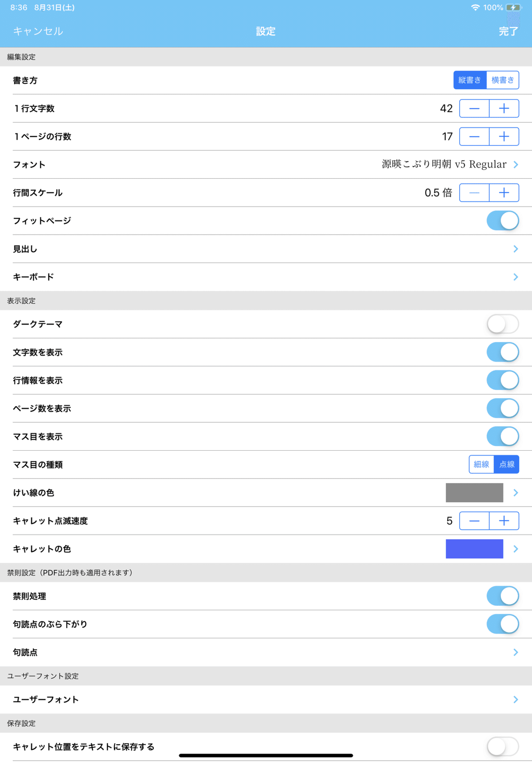Click the 句読点 row label

pos(25,652)
